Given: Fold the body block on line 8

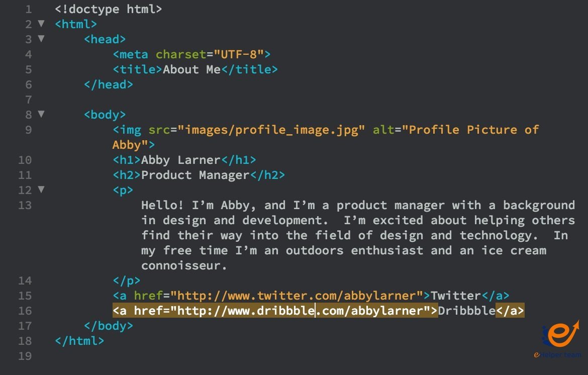Looking at the screenshot, I should (41, 114).
